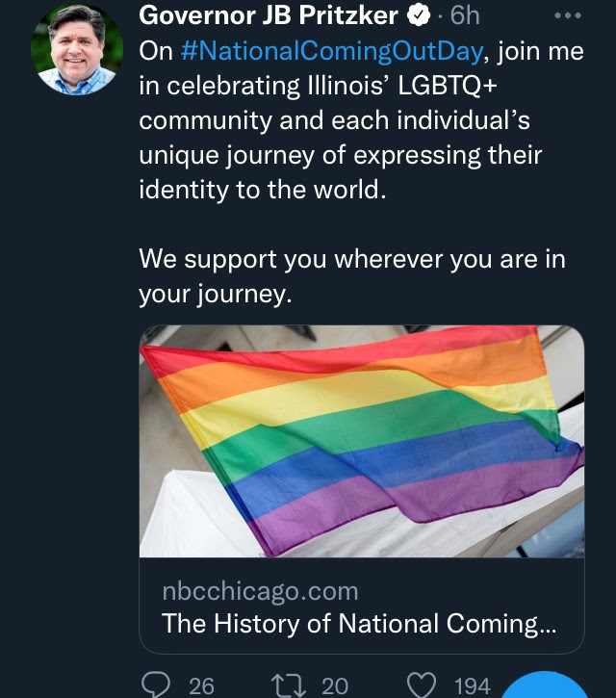
Task: Click the nbcchicago.com domain text
Action: tap(260, 590)
